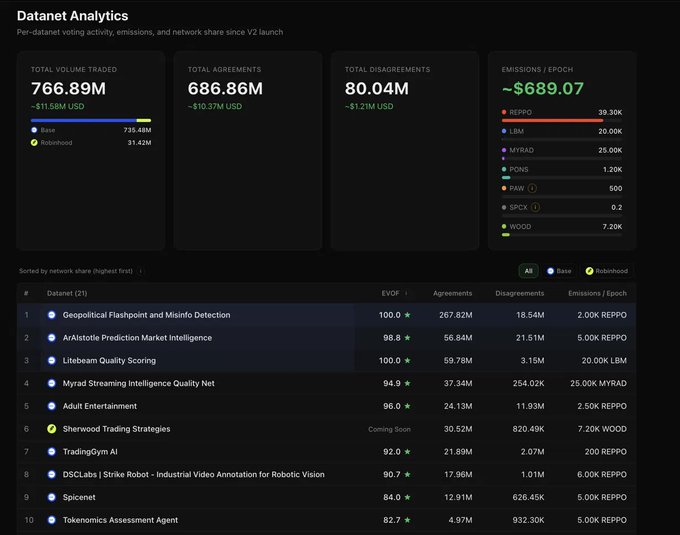Open DSCLabs Strike Robot datanet
Screen dimensions: 680x535
click(193, 474)
